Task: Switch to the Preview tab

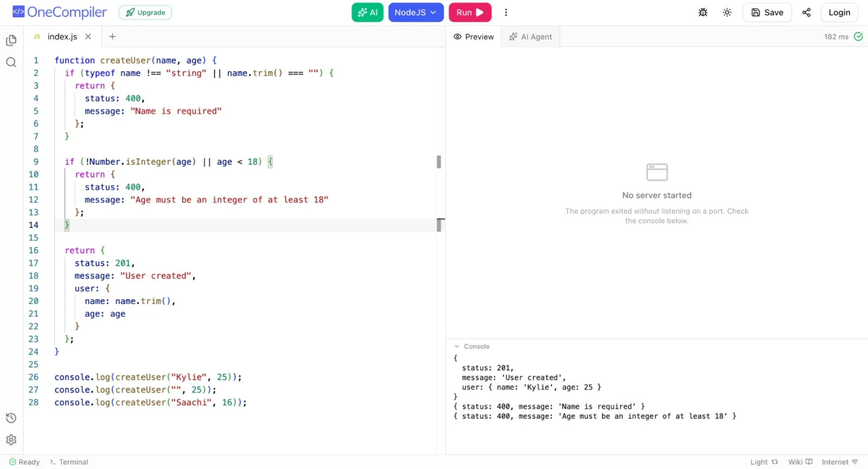Action: (x=474, y=36)
